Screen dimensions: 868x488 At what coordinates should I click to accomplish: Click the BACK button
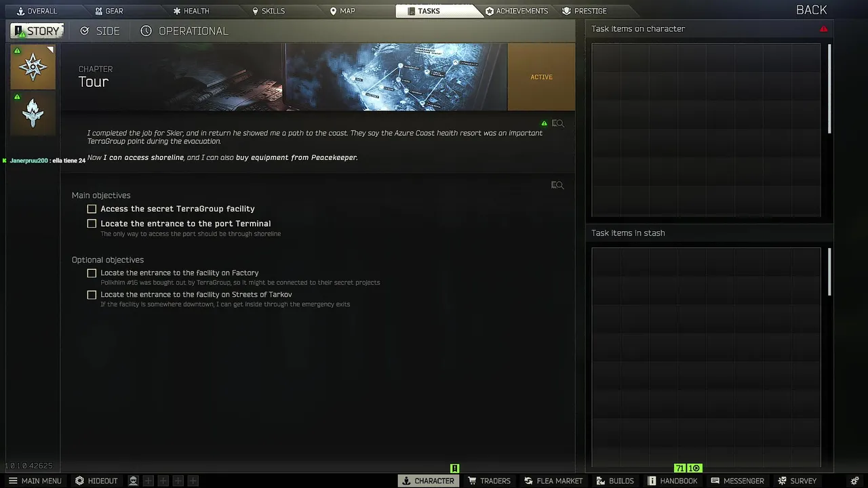click(811, 9)
